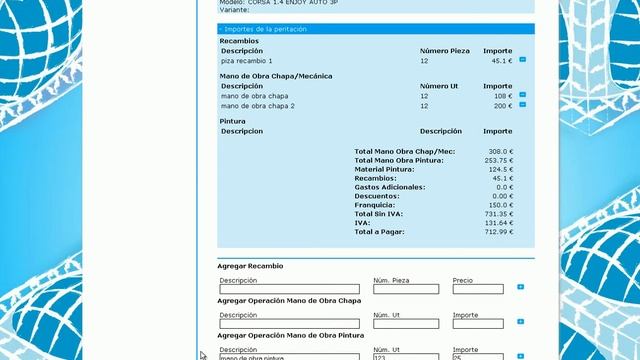Click the IVA 131.64 € value
This screenshot has width=640, height=360.
click(x=499, y=223)
